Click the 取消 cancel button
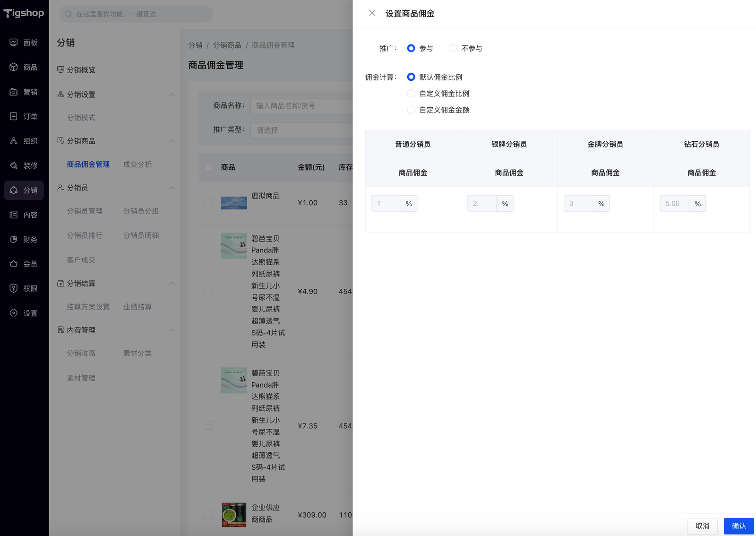 [x=702, y=526]
